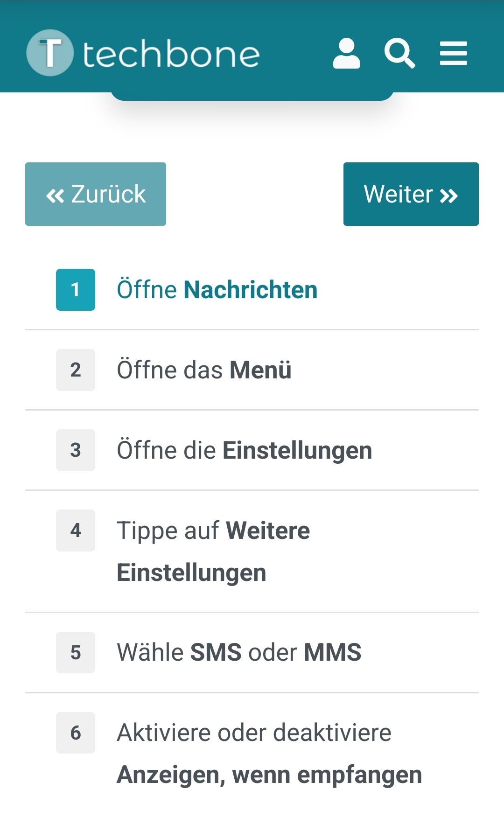Select step "Öffne die Einstellungen"

click(244, 450)
